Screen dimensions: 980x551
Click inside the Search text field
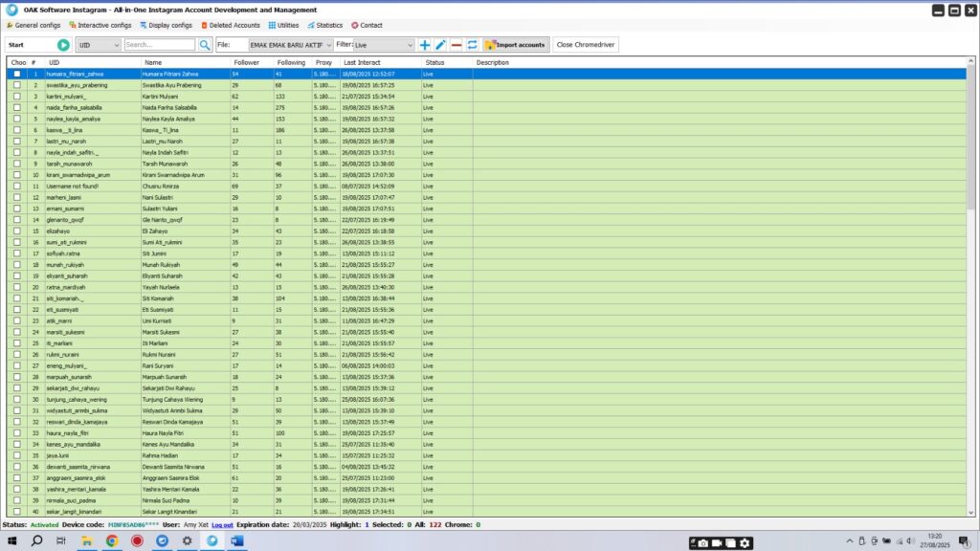coord(160,45)
